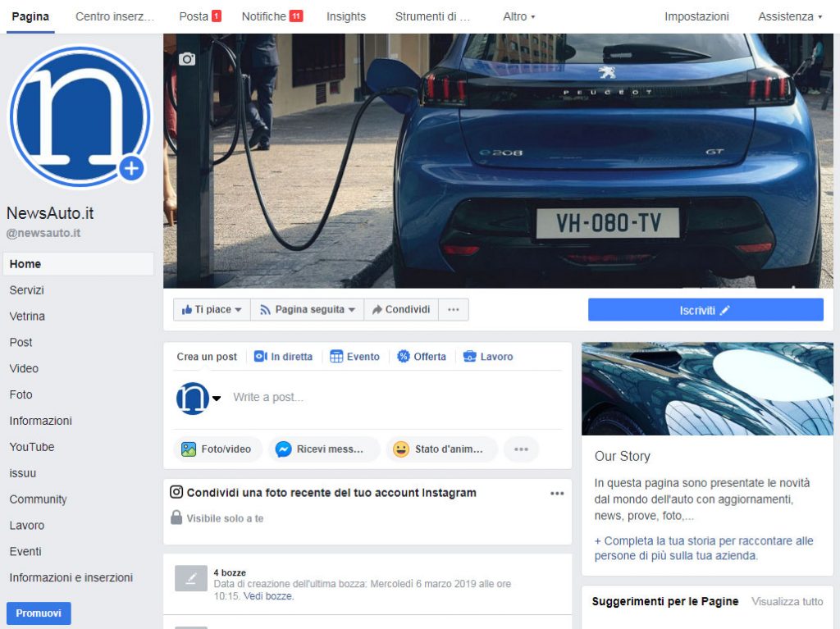
Task: Click the NewsAuto profile picture
Action: pyautogui.click(x=80, y=116)
